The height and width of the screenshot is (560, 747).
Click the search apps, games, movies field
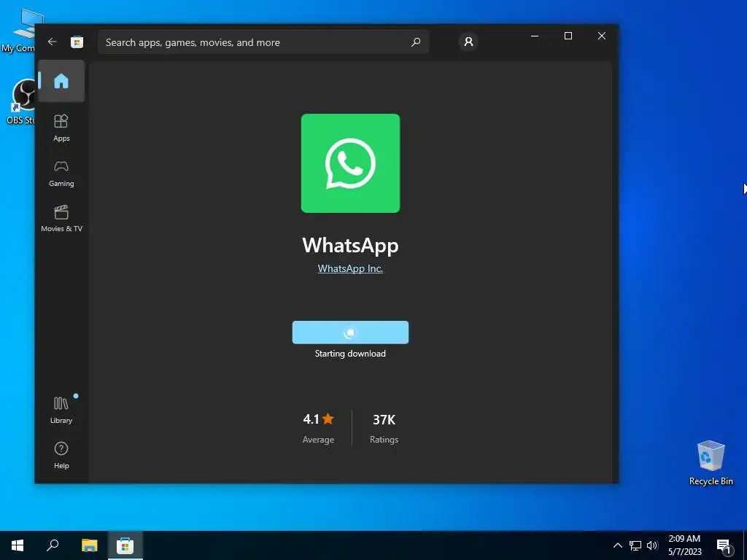(263, 42)
